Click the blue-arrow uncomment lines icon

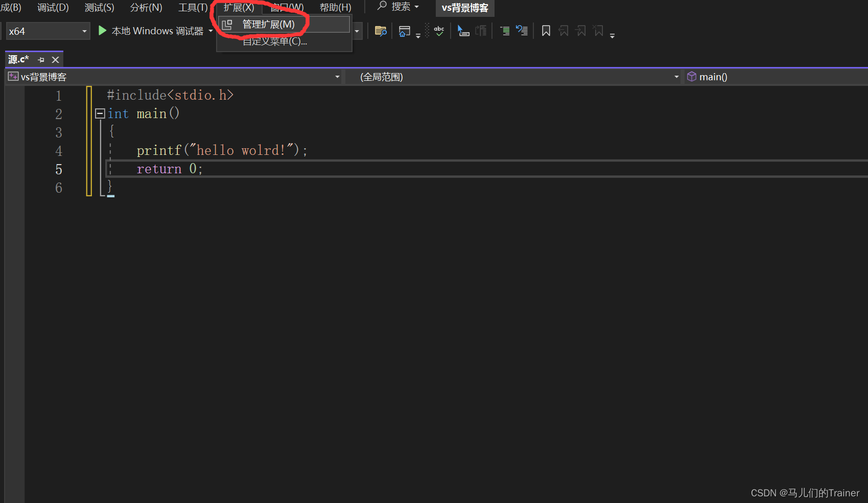522,31
